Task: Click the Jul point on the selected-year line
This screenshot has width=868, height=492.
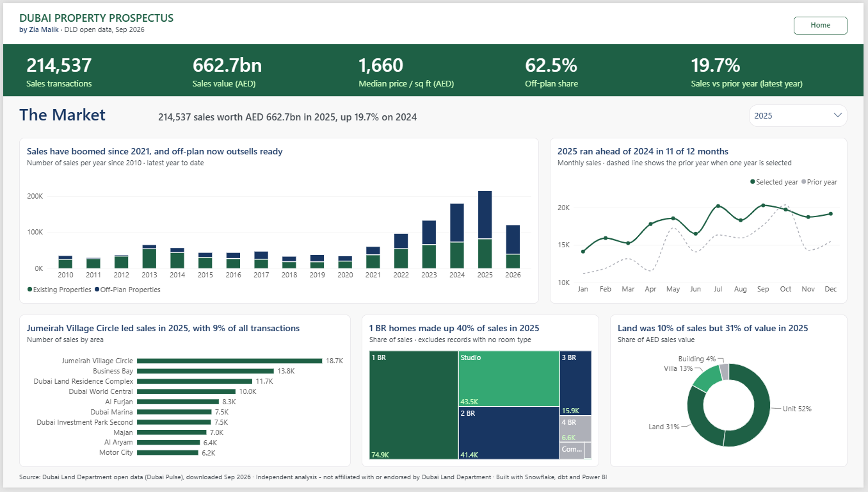Action: [718, 206]
